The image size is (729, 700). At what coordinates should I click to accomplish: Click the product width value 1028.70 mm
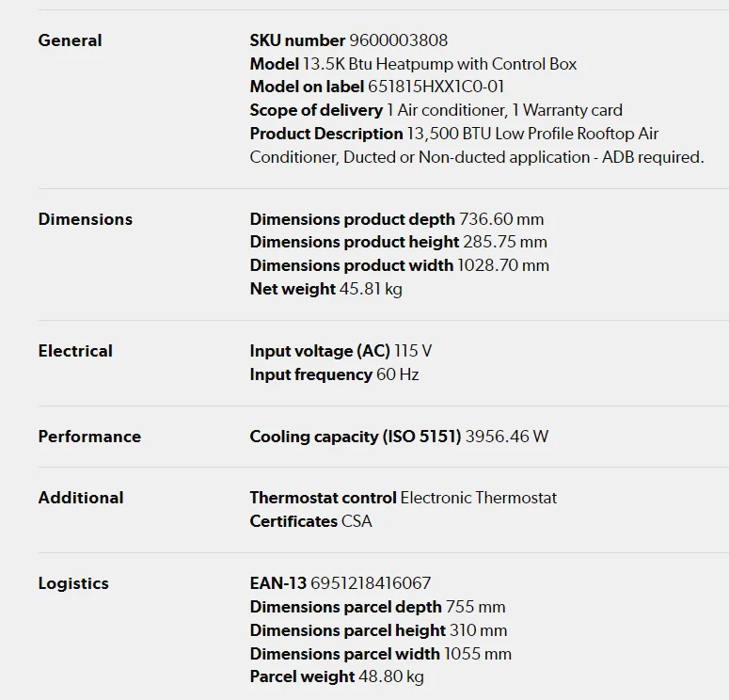tap(503, 265)
